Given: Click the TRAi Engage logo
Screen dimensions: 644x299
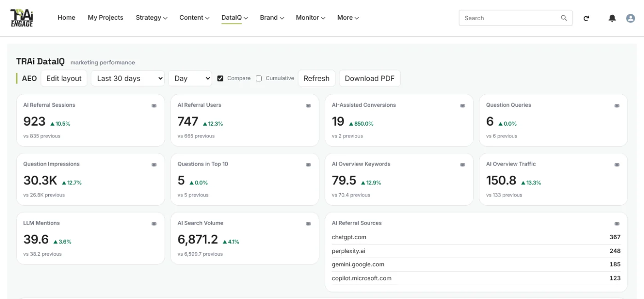Looking at the screenshot, I should [x=22, y=18].
